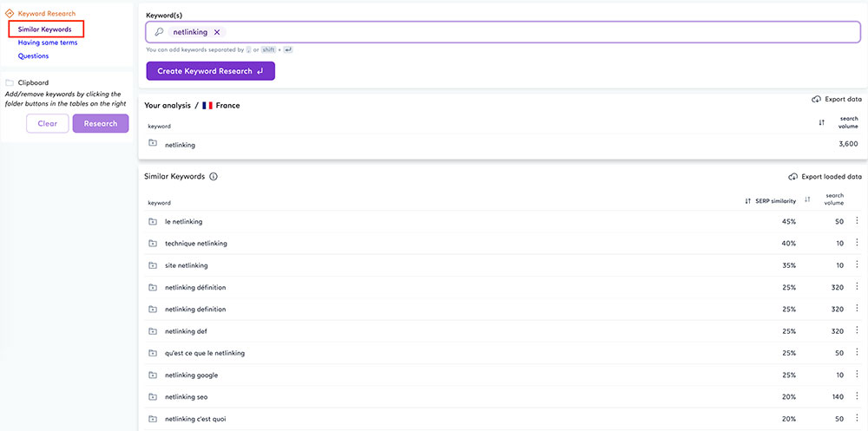Open more options for 'netlinking def' row
868x431 pixels.
(857, 330)
